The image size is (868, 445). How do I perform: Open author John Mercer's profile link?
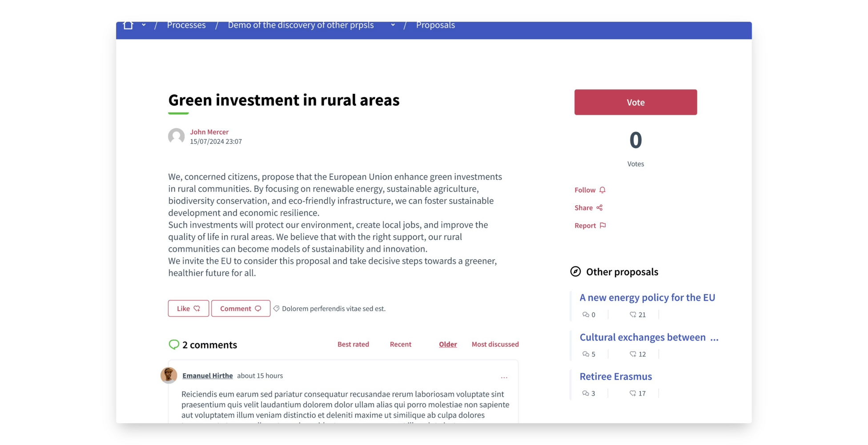(209, 132)
